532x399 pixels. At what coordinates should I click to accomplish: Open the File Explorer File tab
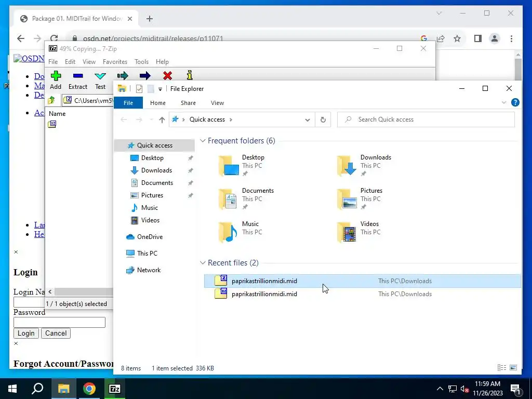128,103
